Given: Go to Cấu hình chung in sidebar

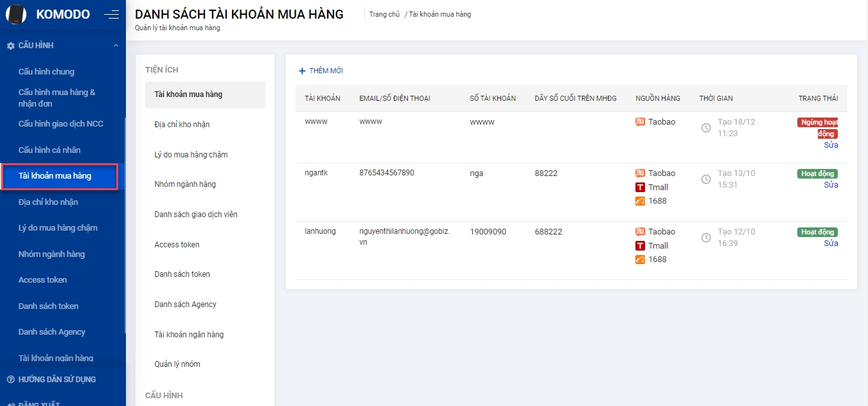Looking at the screenshot, I should [x=46, y=72].
